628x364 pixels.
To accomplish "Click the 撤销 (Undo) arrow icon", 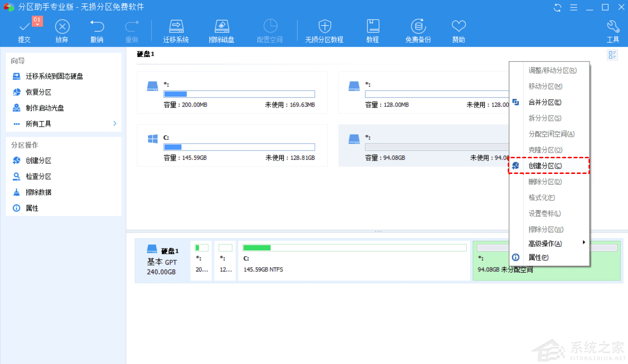I will (x=97, y=27).
